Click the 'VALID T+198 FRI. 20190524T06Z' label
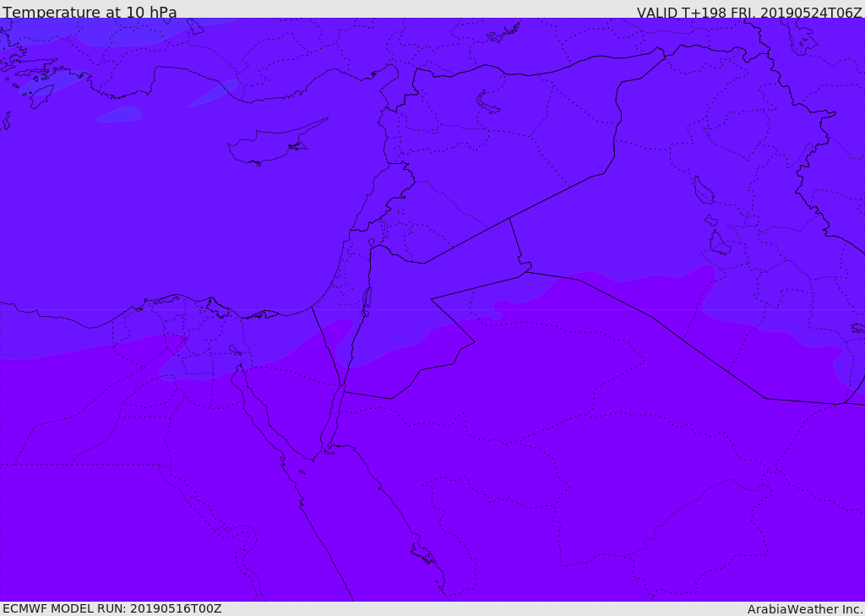Viewport: 865px width, 616px height. 749,12
